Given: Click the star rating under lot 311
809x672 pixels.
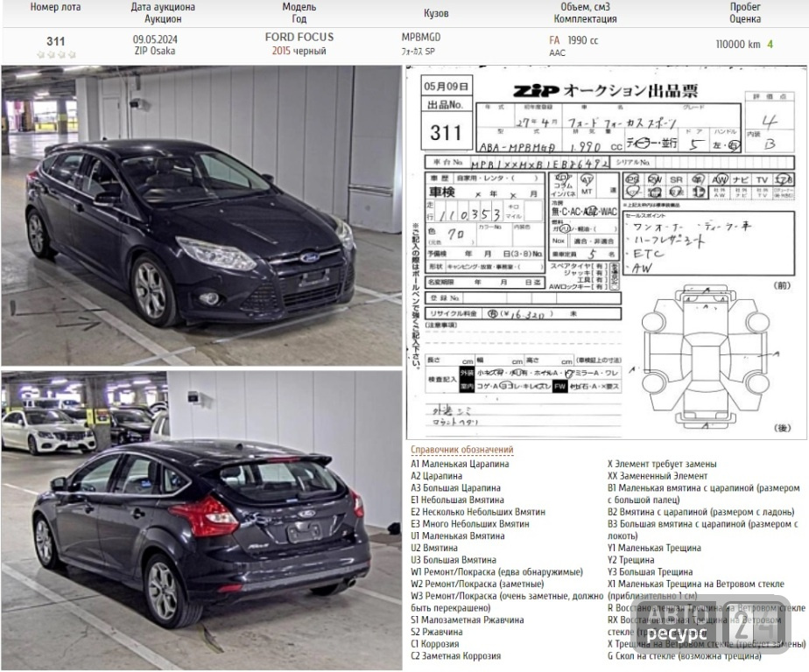Looking at the screenshot, I should click(x=56, y=54).
